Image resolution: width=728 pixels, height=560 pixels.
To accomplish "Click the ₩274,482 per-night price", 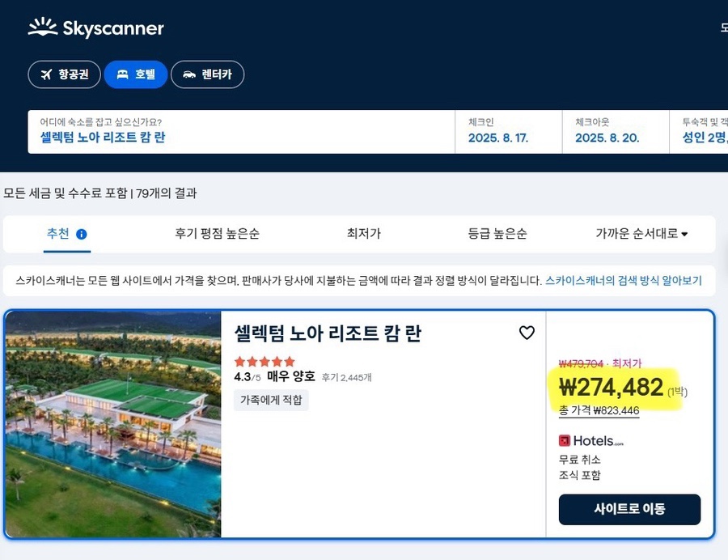I will 611,388.
